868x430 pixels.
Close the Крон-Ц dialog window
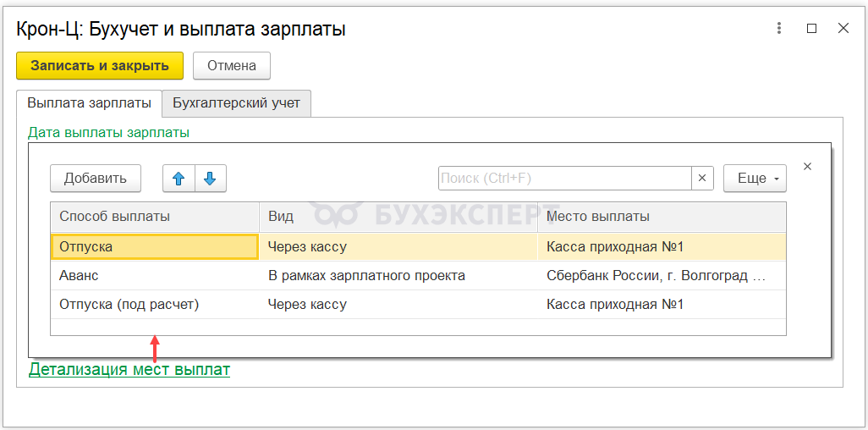[843, 28]
